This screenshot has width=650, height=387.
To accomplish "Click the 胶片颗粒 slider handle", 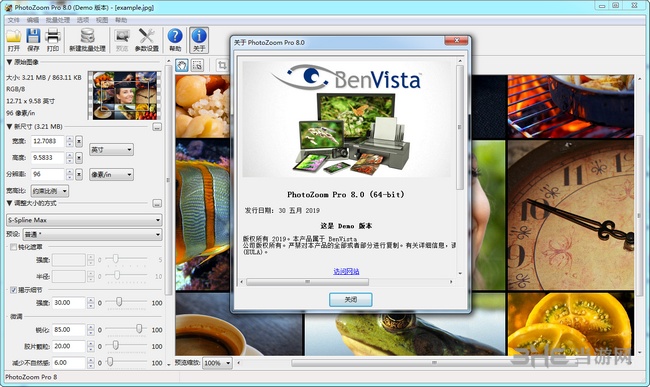I will pos(116,345).
